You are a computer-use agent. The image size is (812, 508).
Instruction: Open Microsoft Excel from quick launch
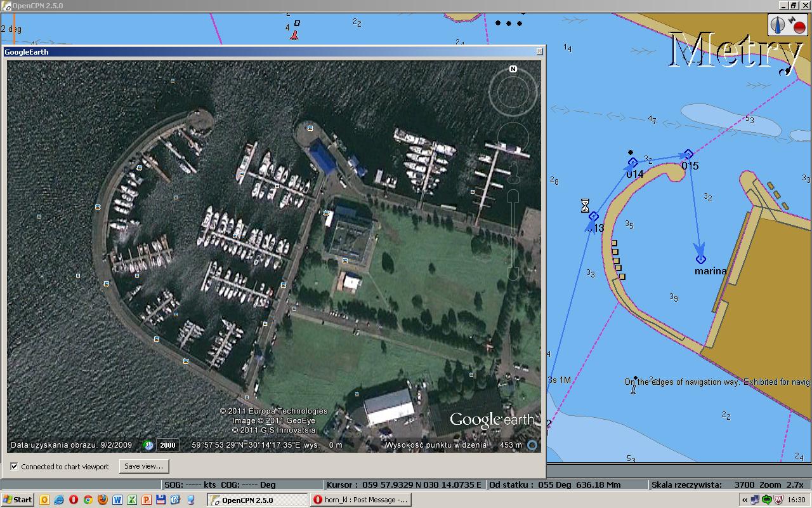pyautogui.click(x=132, y=500)
